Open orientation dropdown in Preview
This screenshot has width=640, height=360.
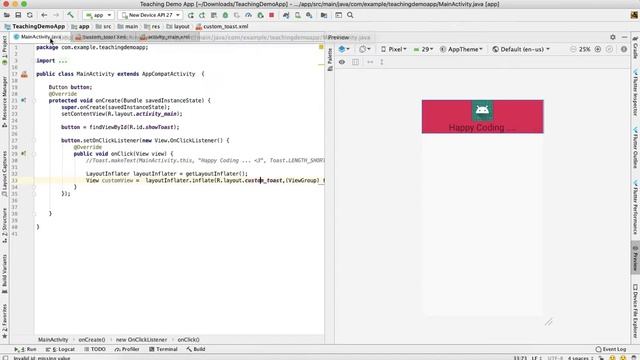(x=364, y=49)
